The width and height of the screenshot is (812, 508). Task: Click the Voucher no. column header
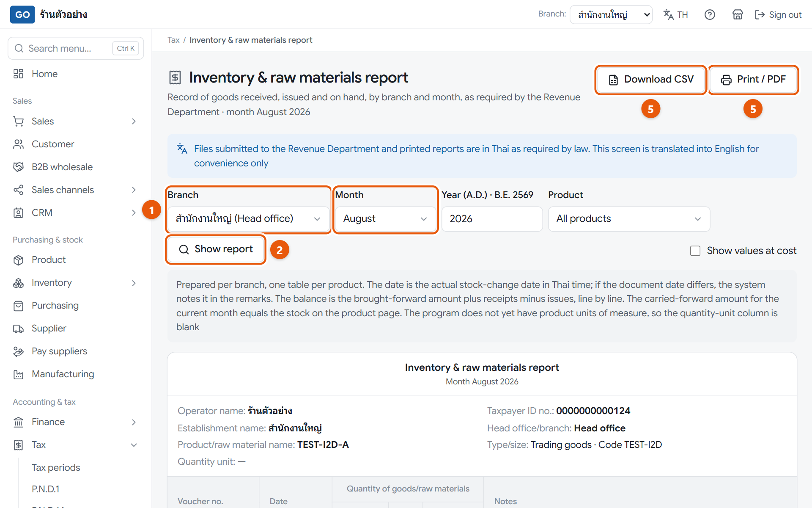(x=200, y=501)
